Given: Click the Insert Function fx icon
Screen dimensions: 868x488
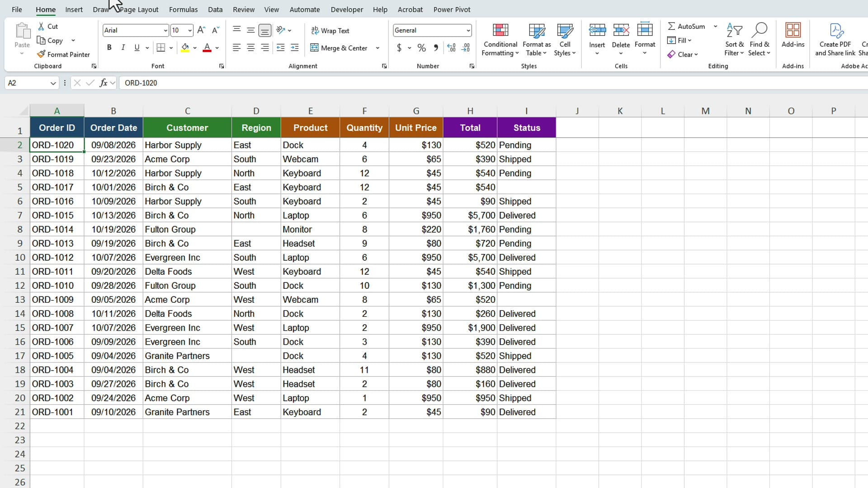Looking at the screenshot, I should [x=104, y=83].
